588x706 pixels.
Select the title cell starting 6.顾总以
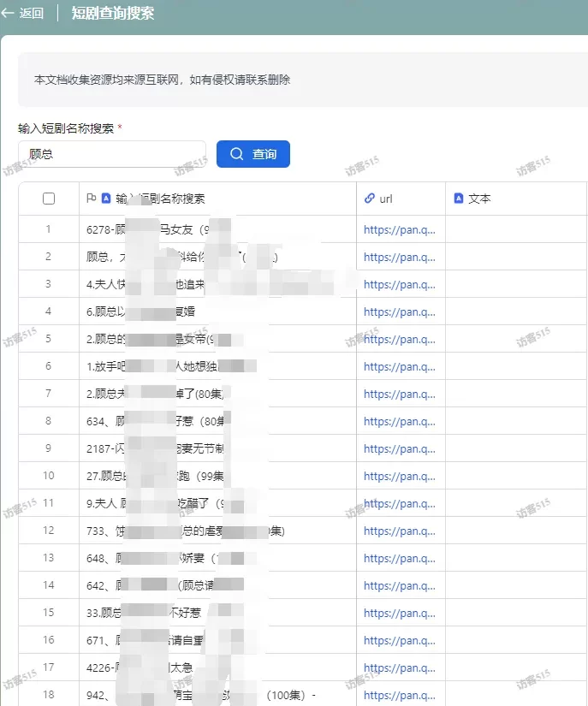pos(217,311)
